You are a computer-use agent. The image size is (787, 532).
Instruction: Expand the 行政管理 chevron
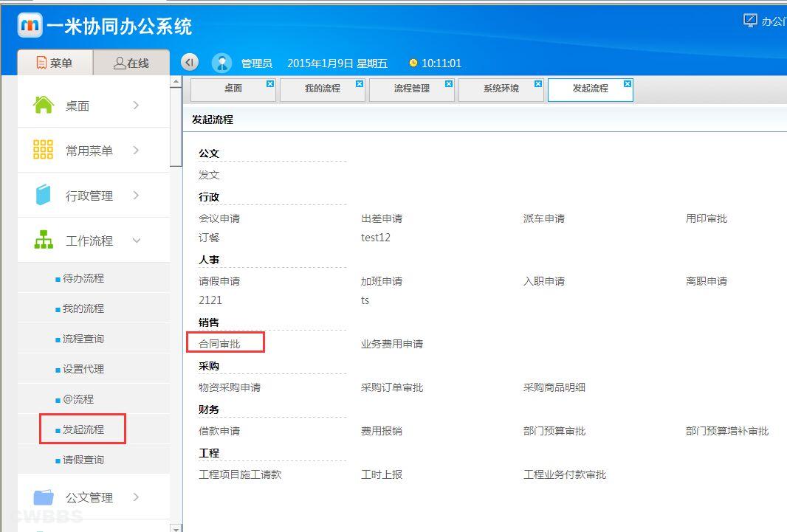136,195
